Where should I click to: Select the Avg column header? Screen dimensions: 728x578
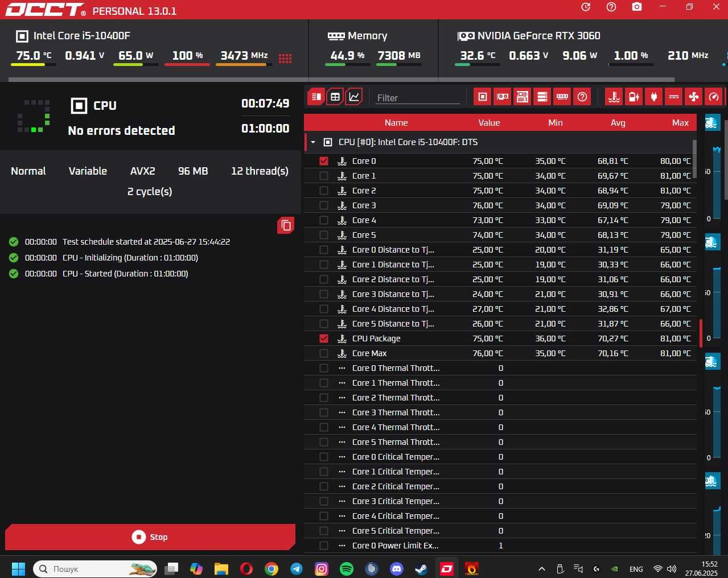pos(618,123)
